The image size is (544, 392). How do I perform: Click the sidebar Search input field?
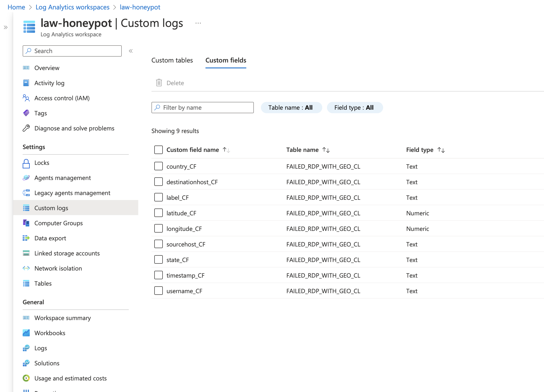pos(72,51)
